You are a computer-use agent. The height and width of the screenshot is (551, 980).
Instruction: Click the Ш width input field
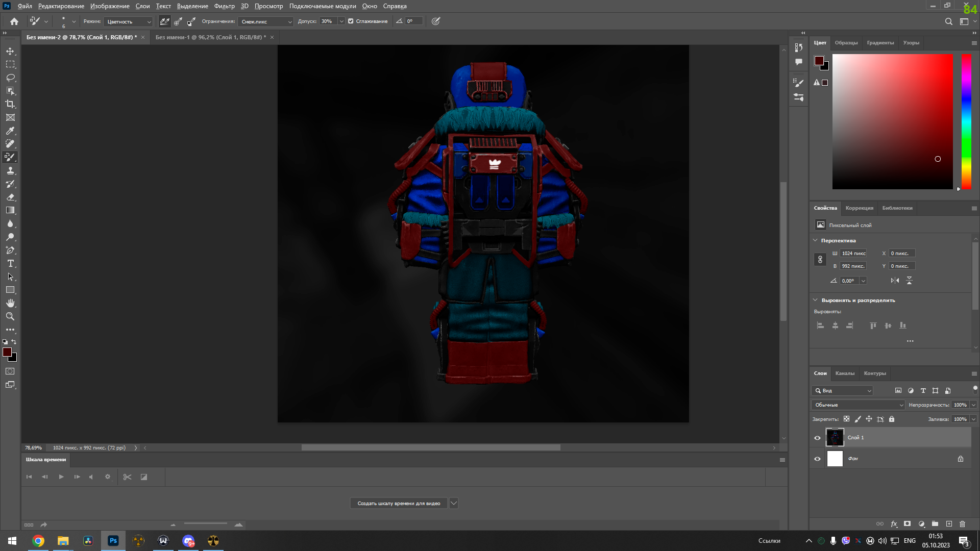point(853,253)
